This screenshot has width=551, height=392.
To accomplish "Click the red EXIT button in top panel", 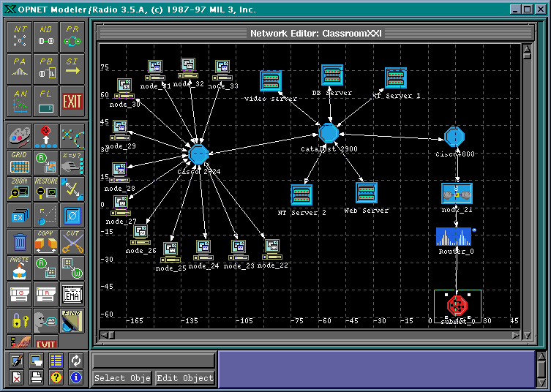I will tap(71, 101).
